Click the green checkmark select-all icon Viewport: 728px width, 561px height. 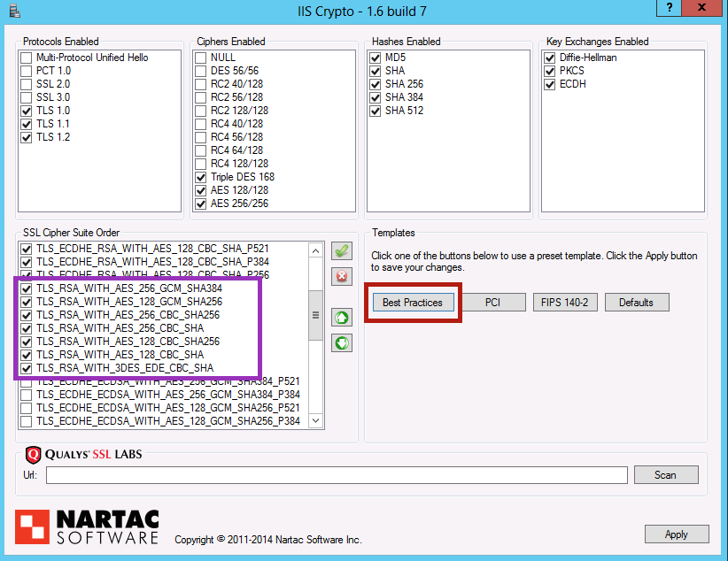coord(342,251)
